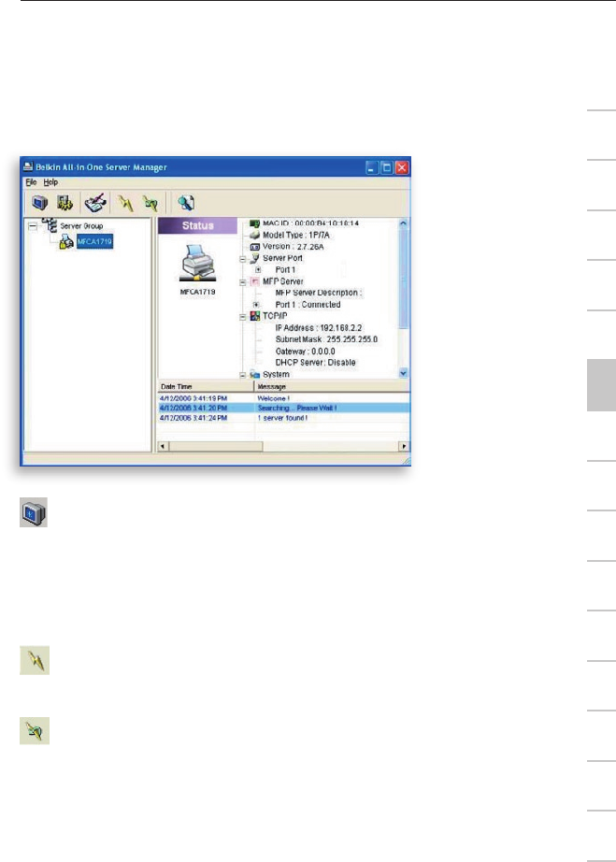Collapse the Server Group tree node
The height and width of the screenshot is (862, 616).
(33, 226)
